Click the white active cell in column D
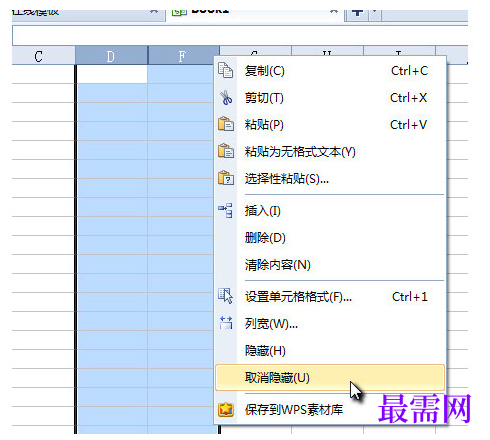 [x=112, y=74]
